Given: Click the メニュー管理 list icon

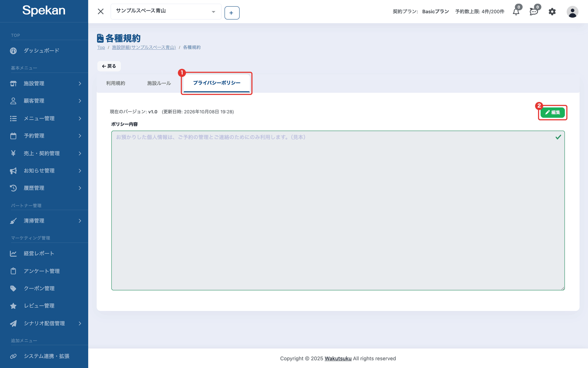Looking at the screenshot, I should [x=13, y=118].
